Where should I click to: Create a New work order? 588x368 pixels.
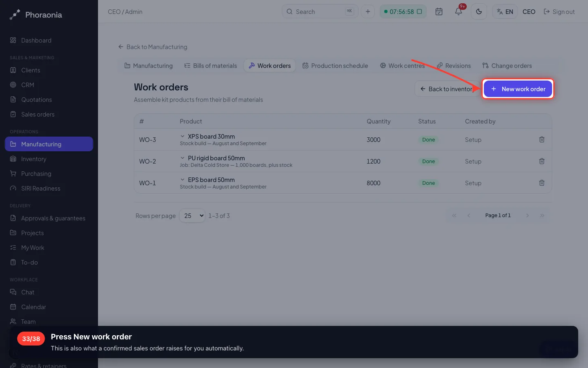tap(518, 89)
